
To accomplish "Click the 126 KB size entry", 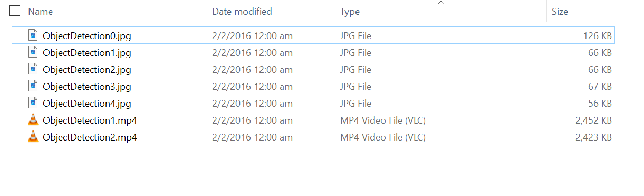I will pos(598,36).
